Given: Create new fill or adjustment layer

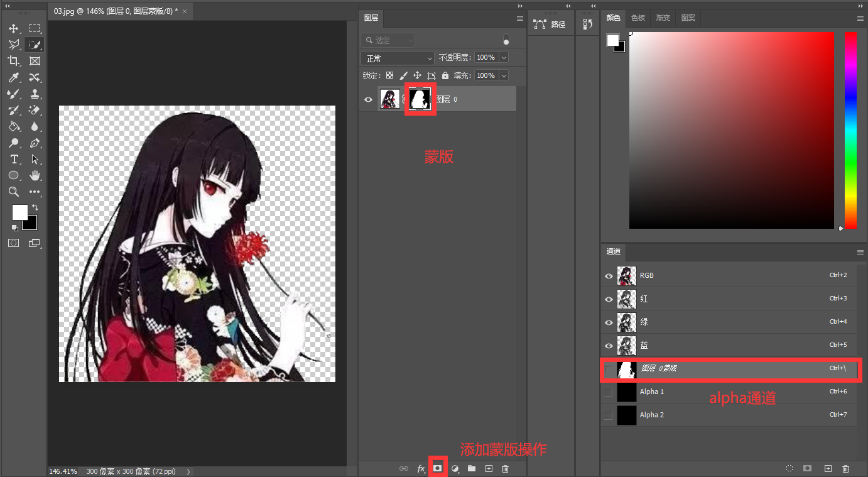Looking at the screenshot, I should click(455, 468).
